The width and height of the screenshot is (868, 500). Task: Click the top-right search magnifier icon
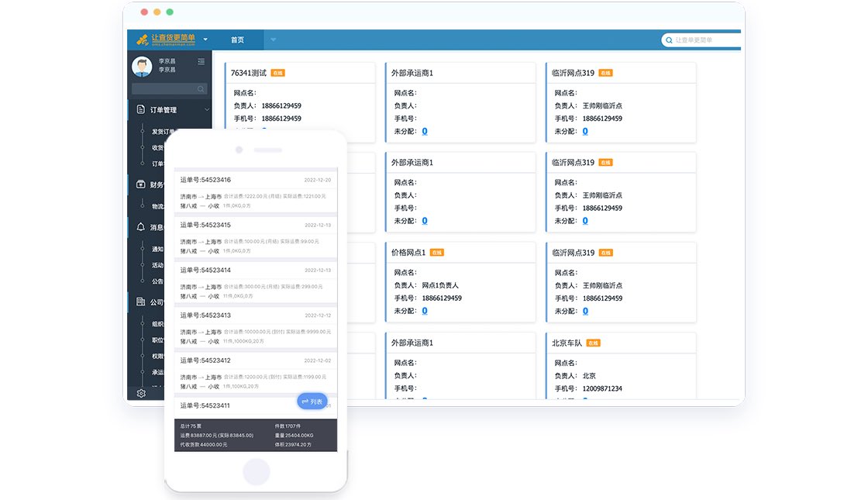[668, 40]
